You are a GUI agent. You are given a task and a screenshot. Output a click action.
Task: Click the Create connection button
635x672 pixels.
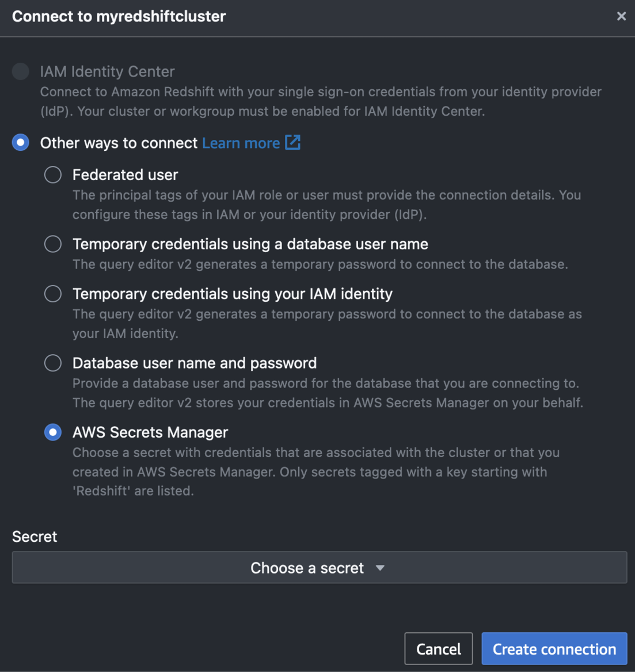click(x=553, y=648)
